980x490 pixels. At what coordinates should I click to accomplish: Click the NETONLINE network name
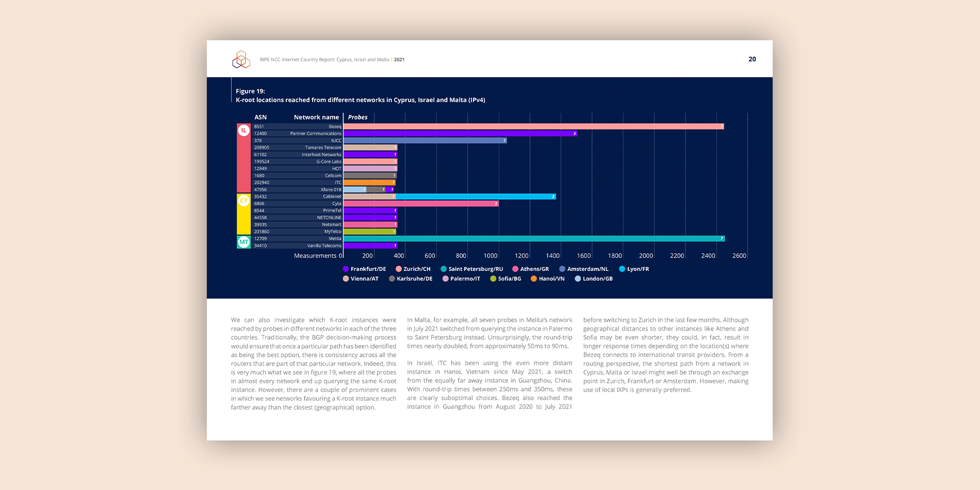coord(329,218)
